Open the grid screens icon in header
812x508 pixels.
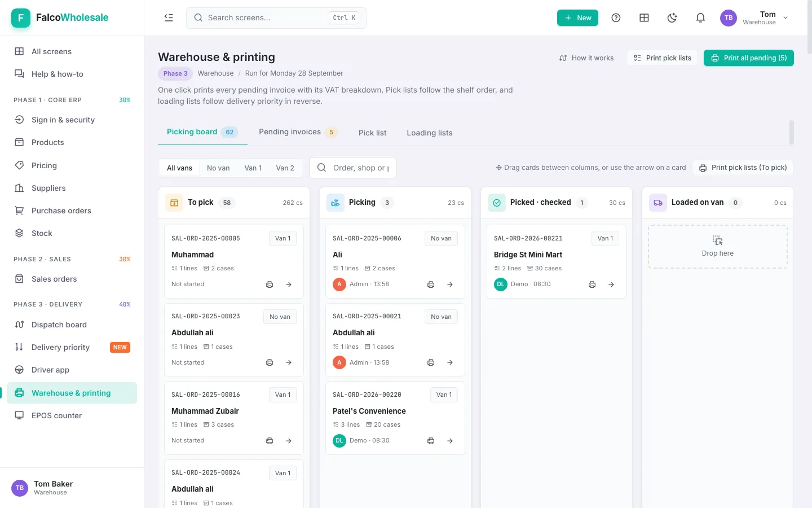coord(644,17)
